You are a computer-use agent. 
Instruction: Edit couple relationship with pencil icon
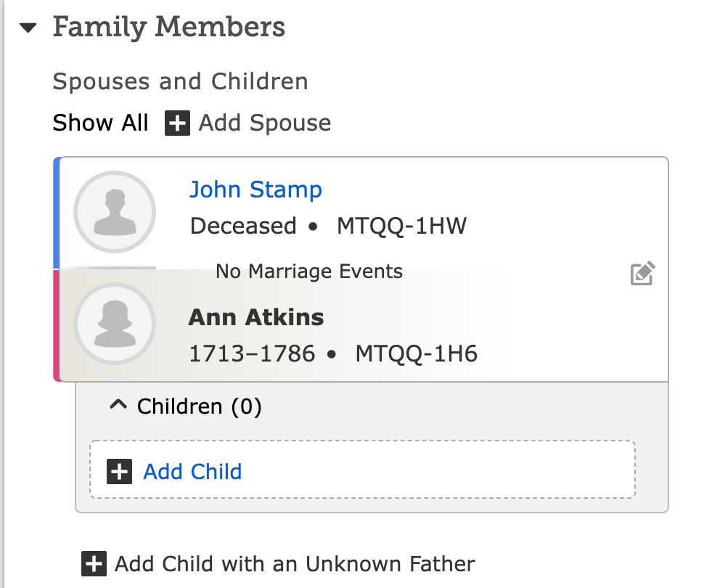[642, 273]
